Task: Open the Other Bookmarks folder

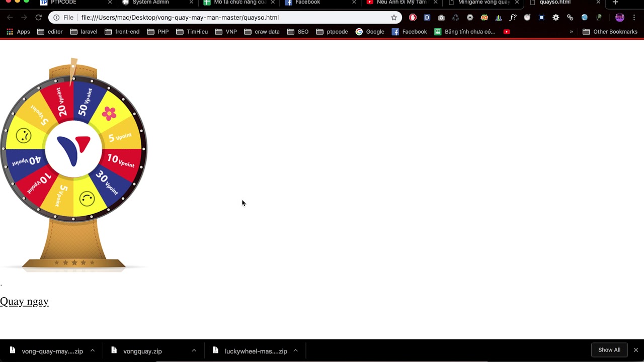Action: coord(610,32)
